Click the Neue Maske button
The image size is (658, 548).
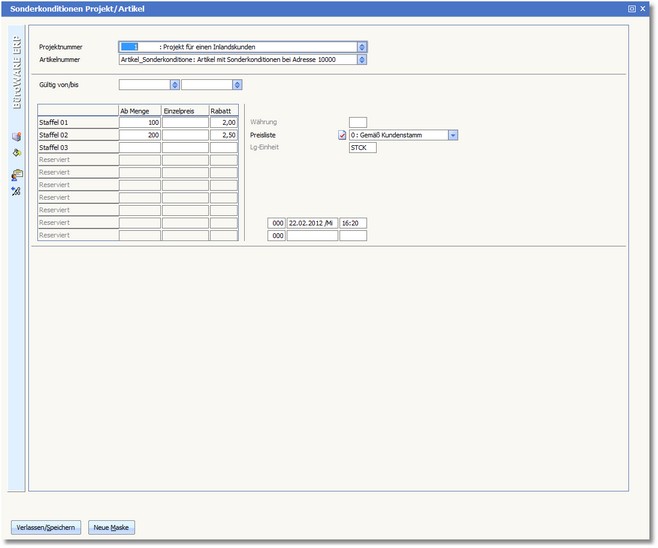(111, 527)
